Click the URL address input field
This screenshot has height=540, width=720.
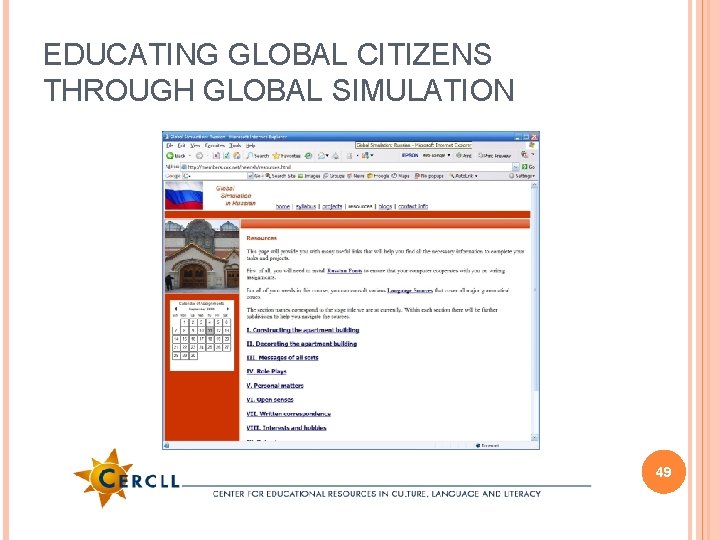tap(347, 167)
